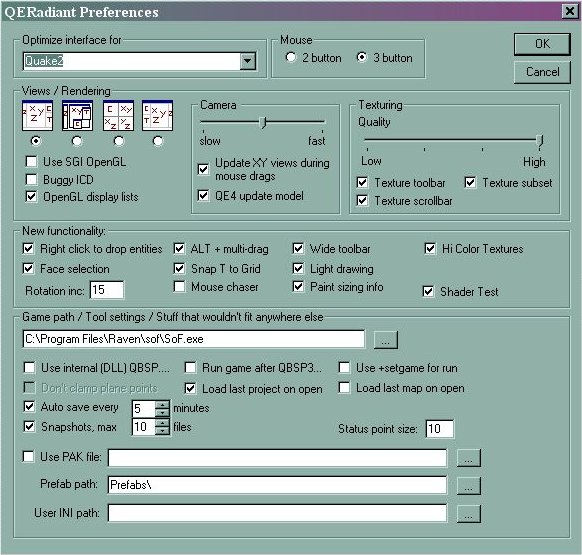Screen dimensions: 582x555
Task: Click into the Rotation inc field
Action: coord(107,290)
